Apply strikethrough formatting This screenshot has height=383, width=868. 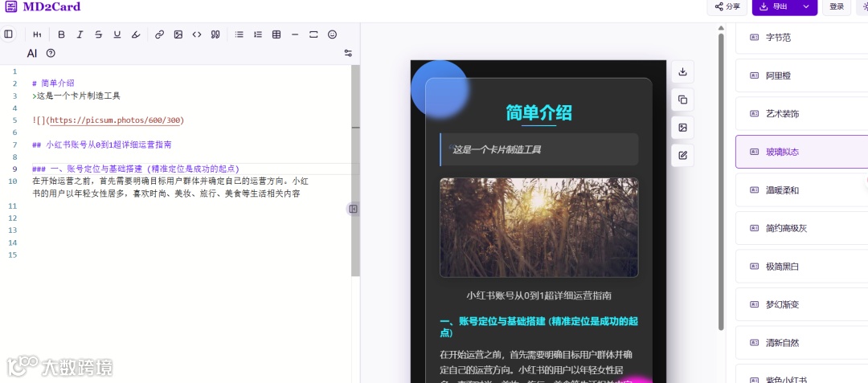99,35
